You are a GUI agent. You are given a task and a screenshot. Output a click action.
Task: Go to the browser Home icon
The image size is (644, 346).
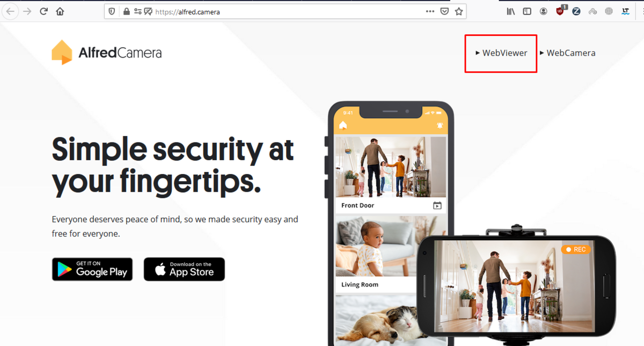60,11
